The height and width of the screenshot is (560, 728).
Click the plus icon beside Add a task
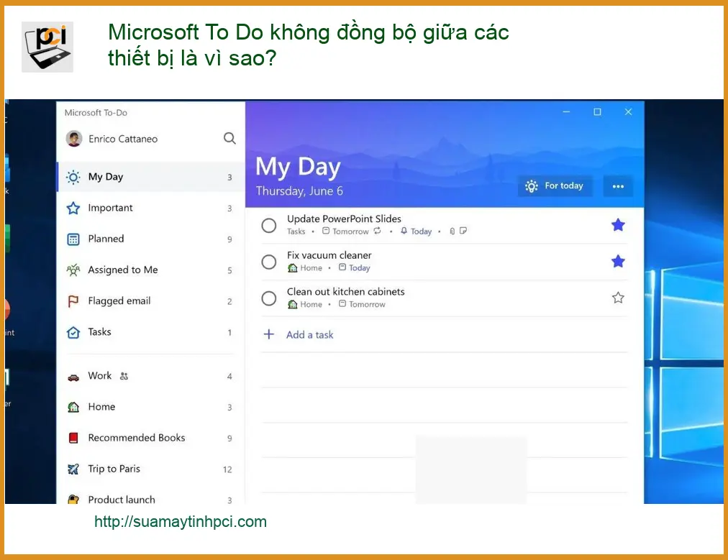[269, 334]
